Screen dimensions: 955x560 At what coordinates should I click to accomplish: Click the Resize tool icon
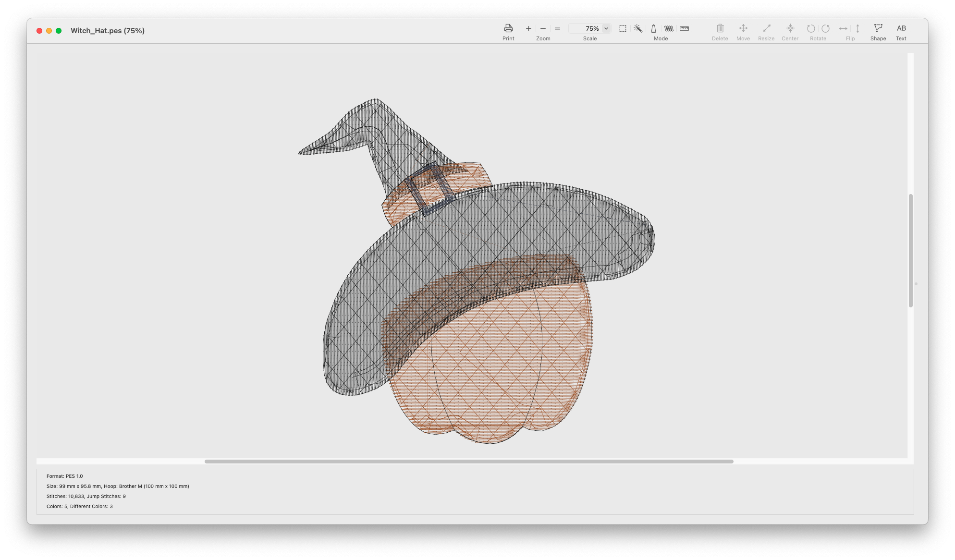(x=766, y=28)
